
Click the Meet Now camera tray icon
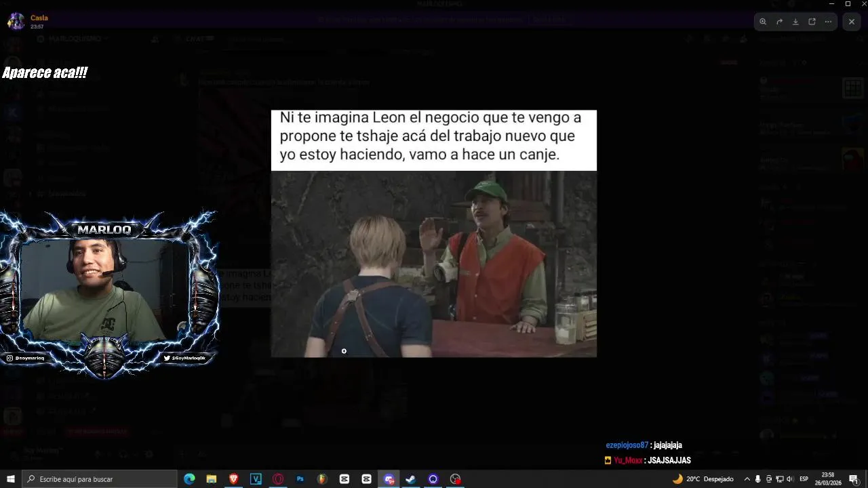(x=769, y=479)
